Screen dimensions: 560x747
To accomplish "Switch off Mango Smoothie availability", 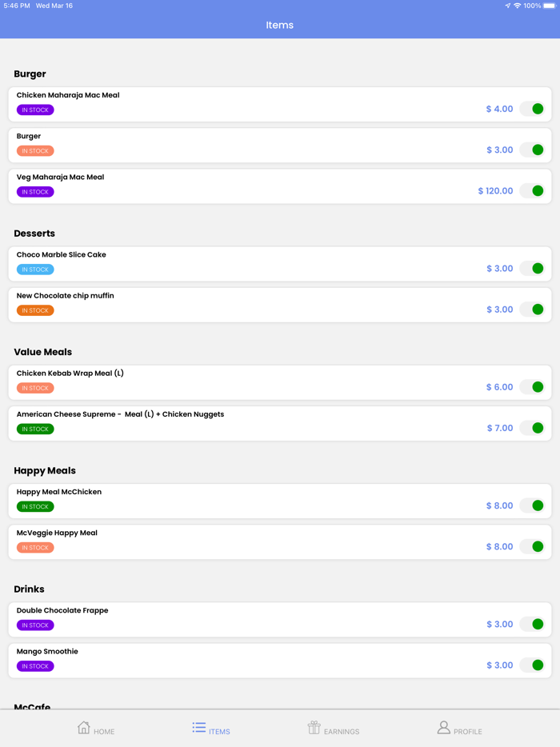I will click(532, 665).
